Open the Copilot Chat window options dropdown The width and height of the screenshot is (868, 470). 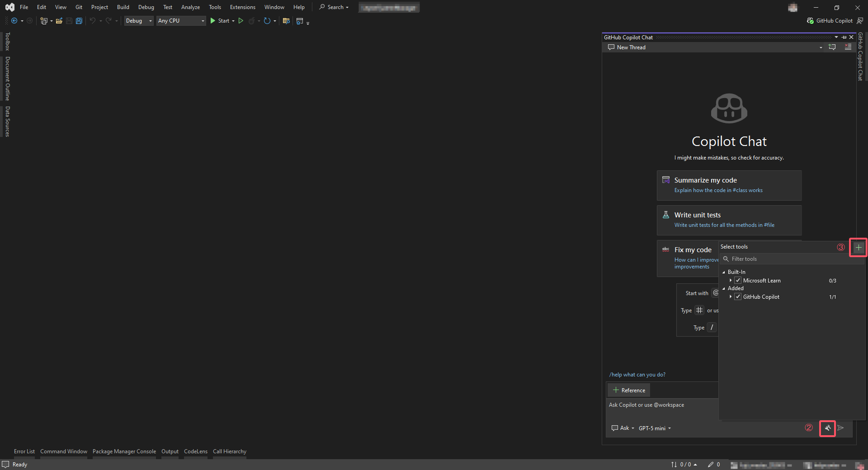point(836,37)
